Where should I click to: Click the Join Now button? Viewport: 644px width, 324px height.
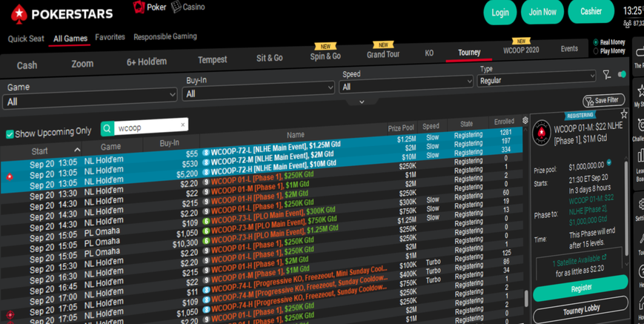pos(542,12)
